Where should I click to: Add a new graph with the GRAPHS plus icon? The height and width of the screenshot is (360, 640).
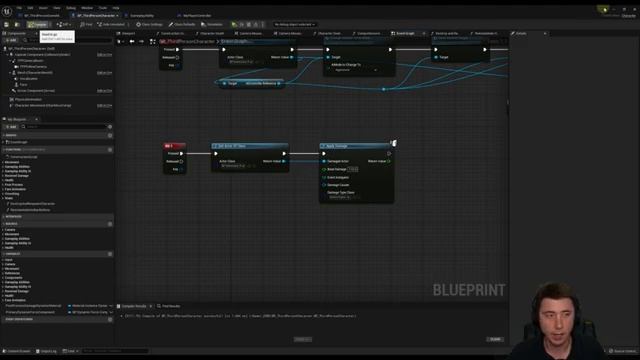(110, 135)
